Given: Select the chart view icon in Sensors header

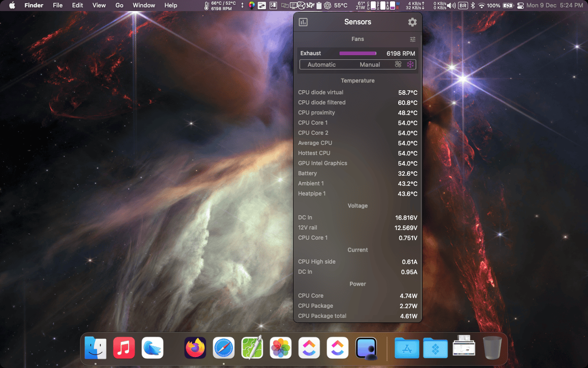Looking at the screenshot, I should pyautogui.click(x=303, y=22).
